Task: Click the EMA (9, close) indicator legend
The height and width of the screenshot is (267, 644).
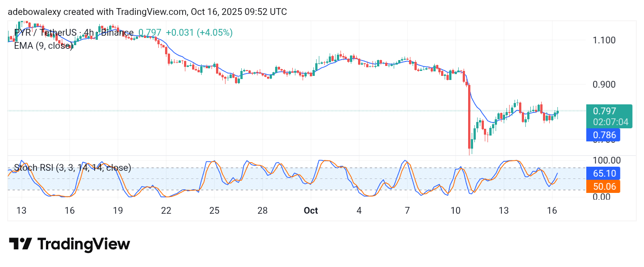Action: tap(43, 46)
